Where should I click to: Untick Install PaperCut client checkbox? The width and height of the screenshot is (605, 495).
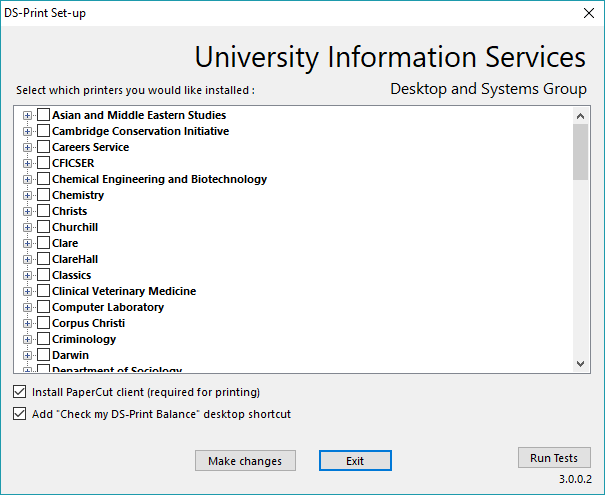tap(19, 392)
